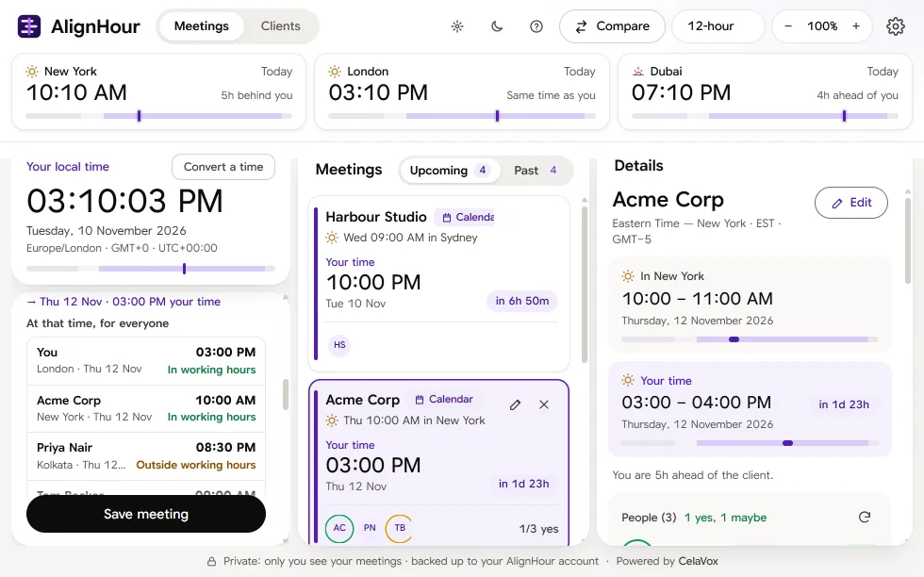The width and height of the screenshot is (924, 577).
Task: Open the Meetings tab
Action: tap(202, 26)
